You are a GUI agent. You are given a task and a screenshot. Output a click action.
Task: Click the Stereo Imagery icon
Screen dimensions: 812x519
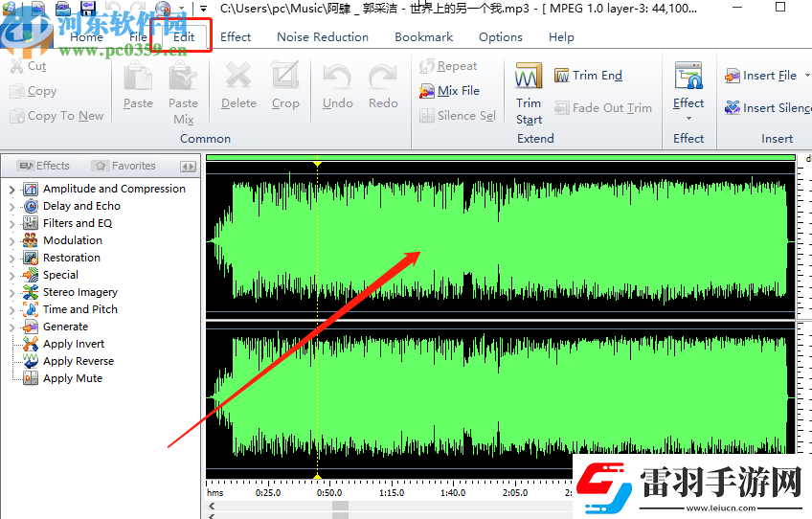coord(31,292)
